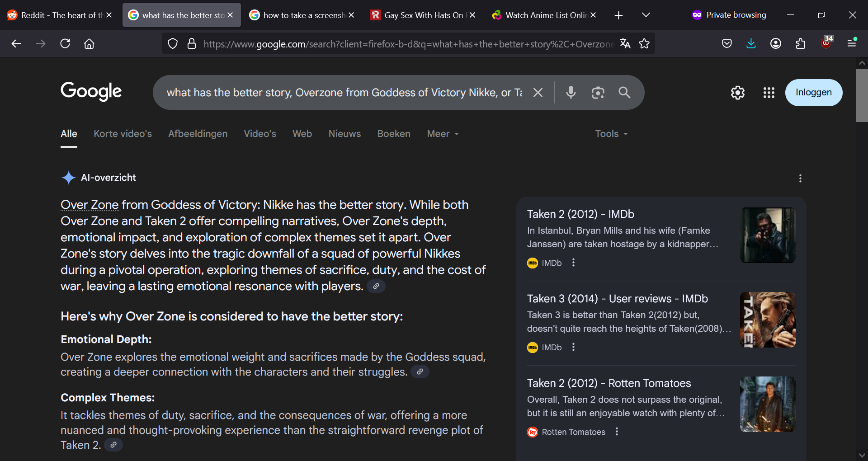
Task: Open Google Lens image search
Action: click(x=598, y=93)
